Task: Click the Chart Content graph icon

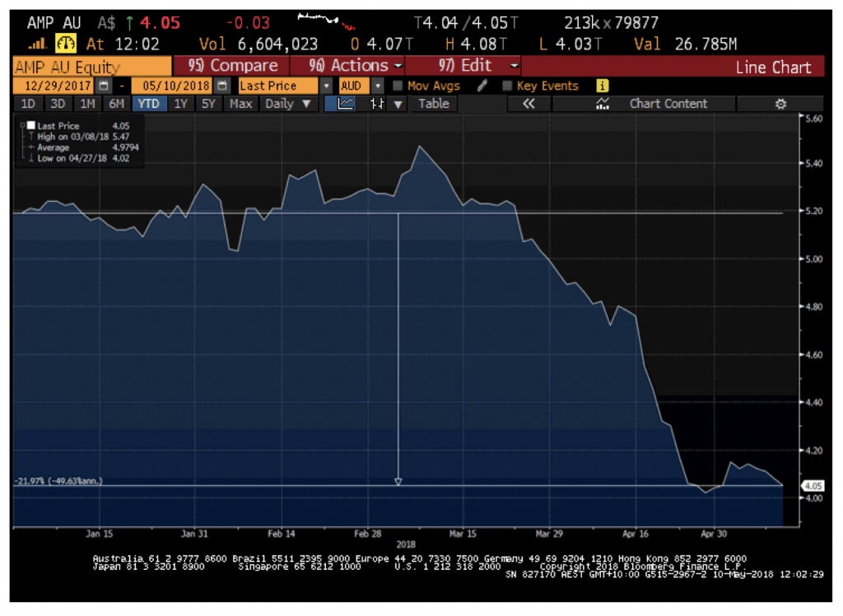Action: click(603, 104)
